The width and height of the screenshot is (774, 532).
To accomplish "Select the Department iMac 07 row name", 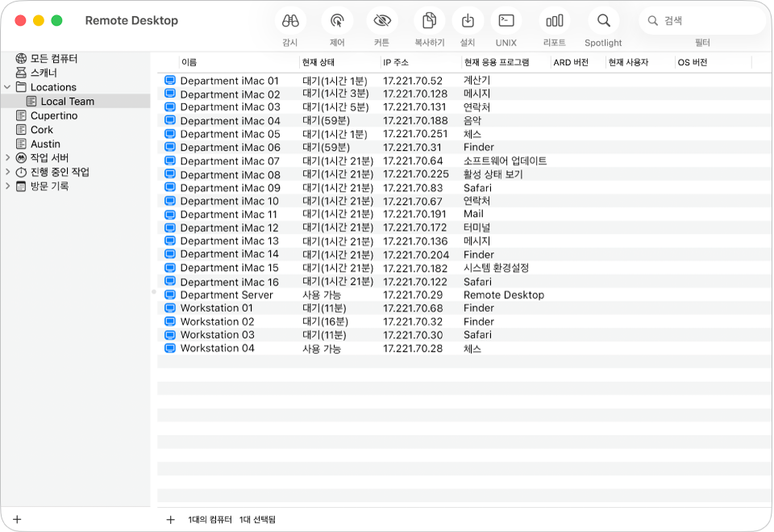I will pyautogui.click(x=230, y=161).
